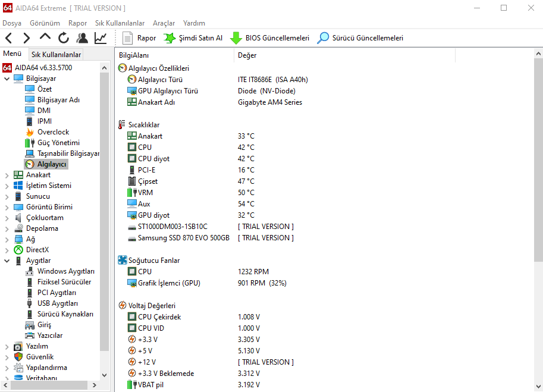Select Bilgisayar Adı in the tree
Screen dimensions: 543x392
click(x=58, y=100)
